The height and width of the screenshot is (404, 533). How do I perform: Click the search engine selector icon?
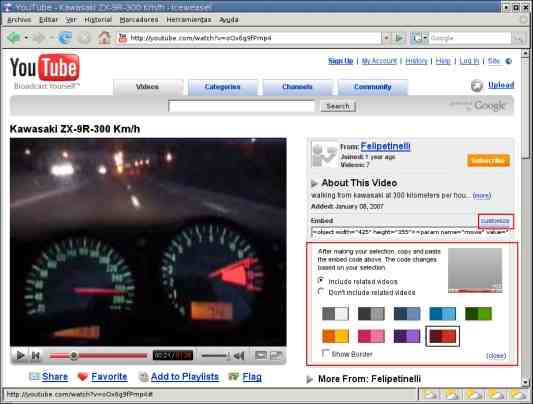point(416,38)
